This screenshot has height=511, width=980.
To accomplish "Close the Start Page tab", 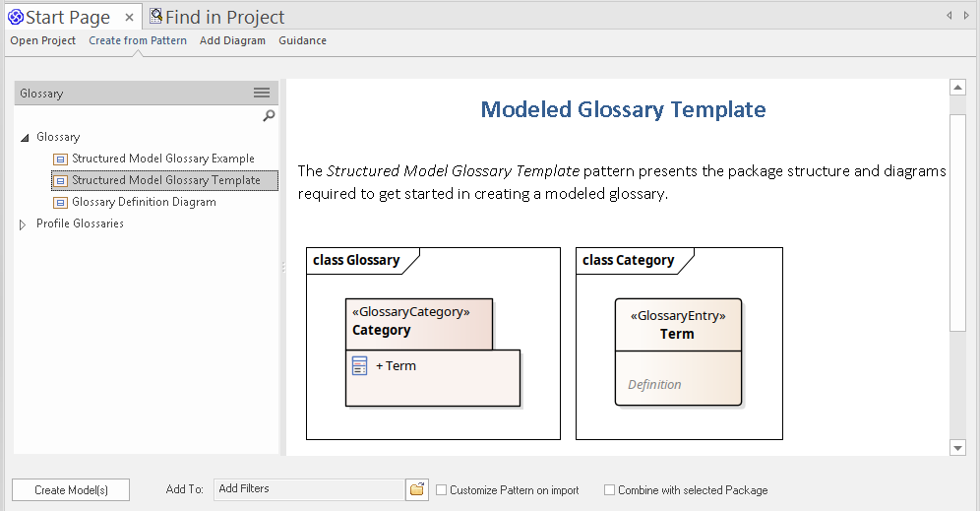I will (x=129, y=18).
